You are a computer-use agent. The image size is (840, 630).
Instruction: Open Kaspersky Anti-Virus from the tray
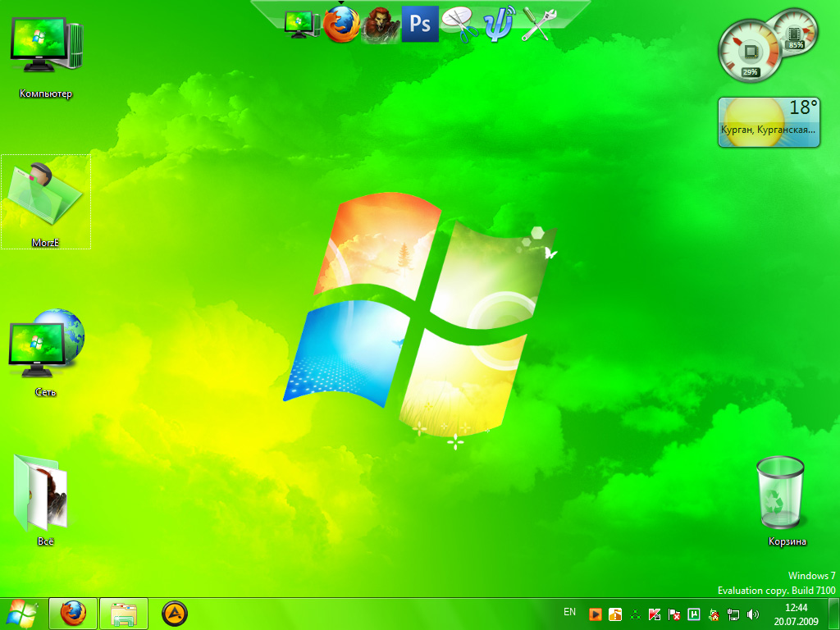655,614
